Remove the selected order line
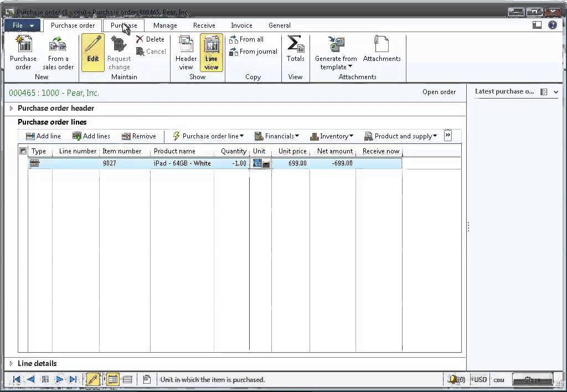567x392 pixels. point(139,136)
